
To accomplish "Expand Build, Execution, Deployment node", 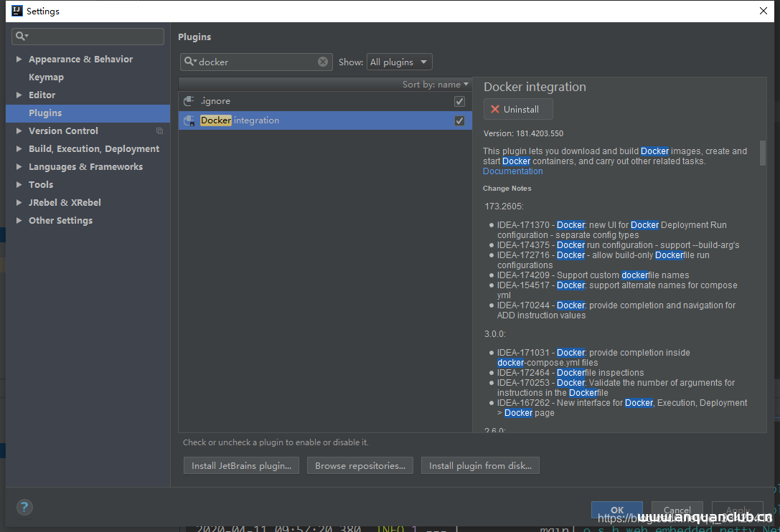I will pos(19,148).
